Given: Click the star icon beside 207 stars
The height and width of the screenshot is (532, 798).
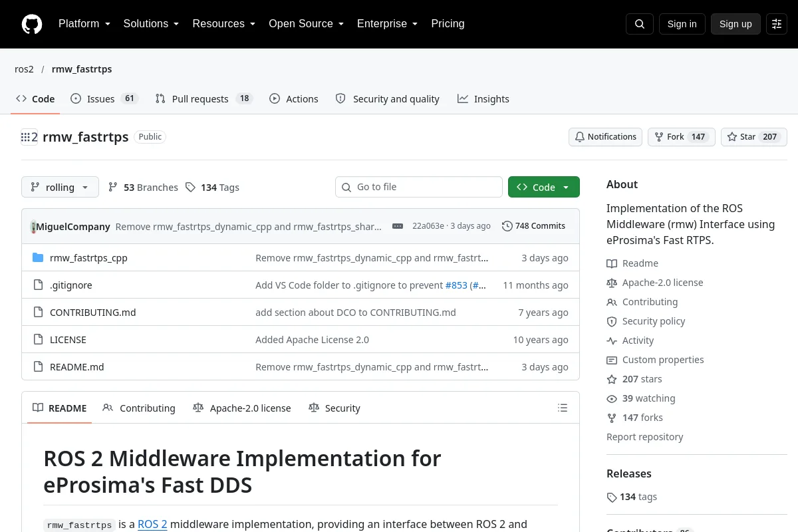Looking at the screenshot, I should click(612, 380).
